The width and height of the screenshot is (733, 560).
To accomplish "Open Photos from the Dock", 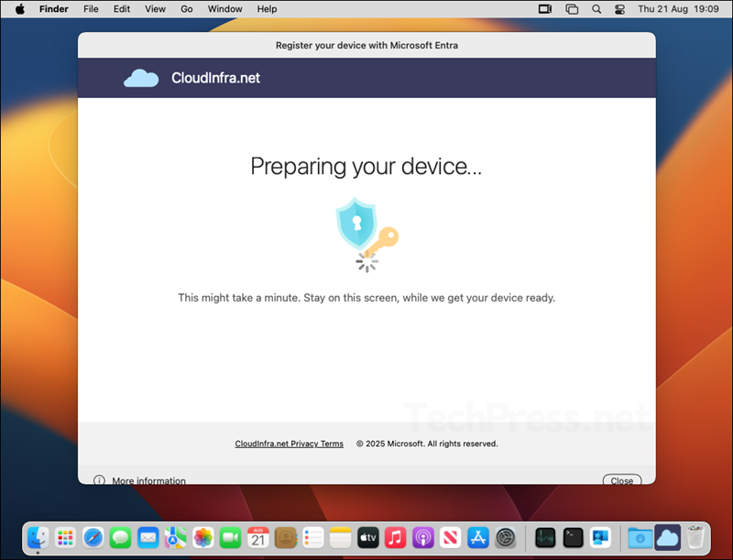I will [203, 538].
